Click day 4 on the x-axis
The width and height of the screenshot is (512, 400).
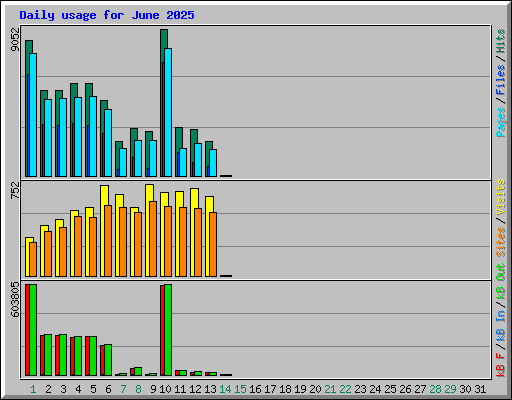point(78,389)
